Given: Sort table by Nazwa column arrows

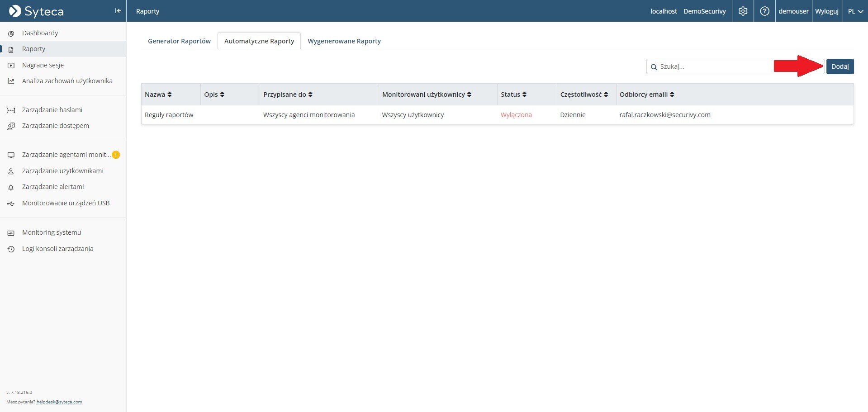Looking at the screenshot, I should 170,95.
